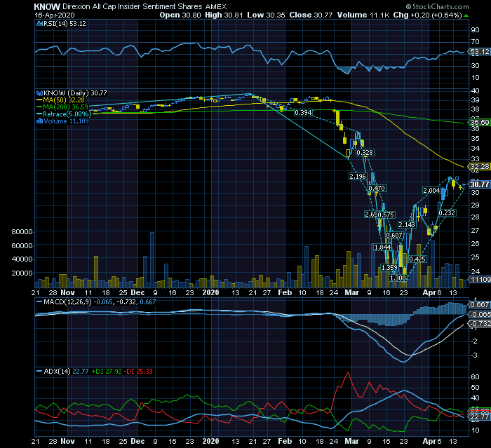Click the ADX(14) 22.77 legend label

[x=66, y=372]
